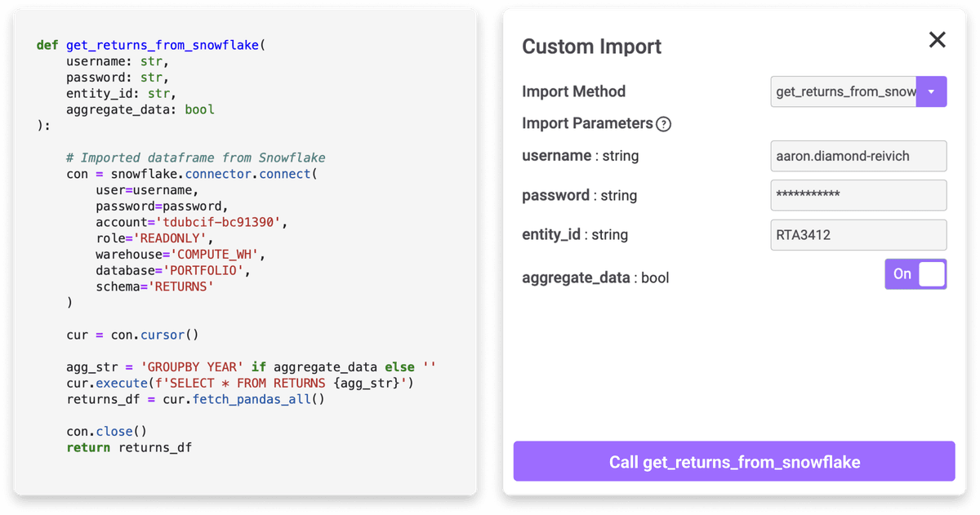Click the On label of the aggregate_data toggle
The height and width of the screenshot is (515, 980).
click(902, 274)
